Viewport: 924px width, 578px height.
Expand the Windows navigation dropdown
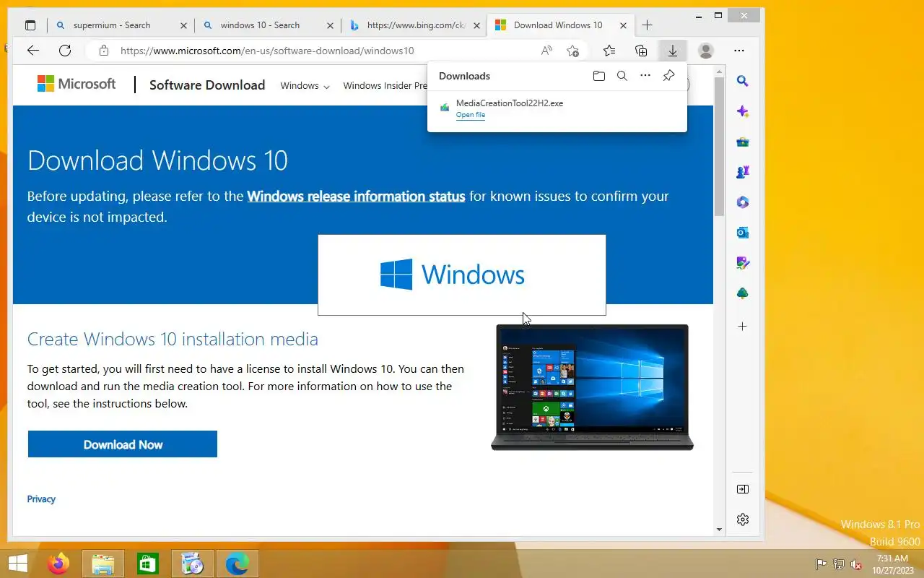point(305,85)
